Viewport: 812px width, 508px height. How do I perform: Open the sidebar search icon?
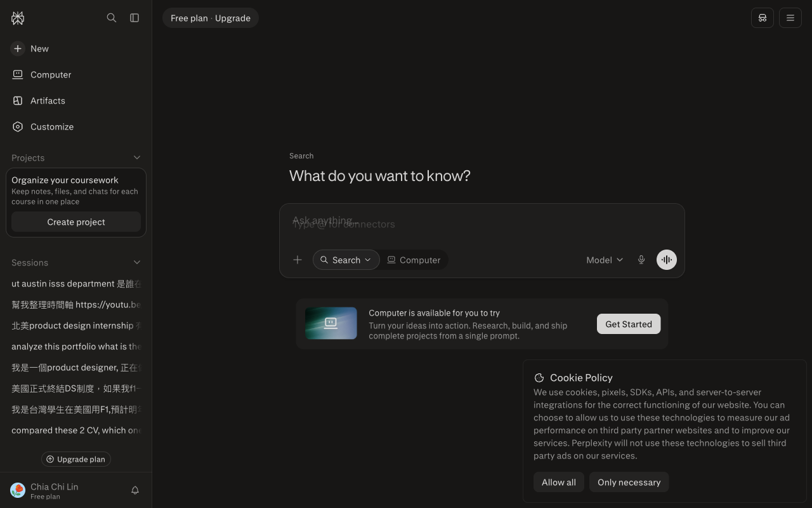click(112, 18)
